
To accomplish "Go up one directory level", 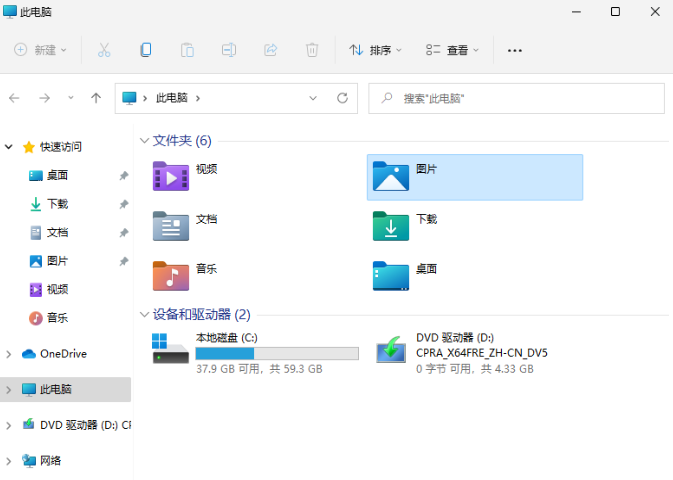I will click(x=96, y=98).
